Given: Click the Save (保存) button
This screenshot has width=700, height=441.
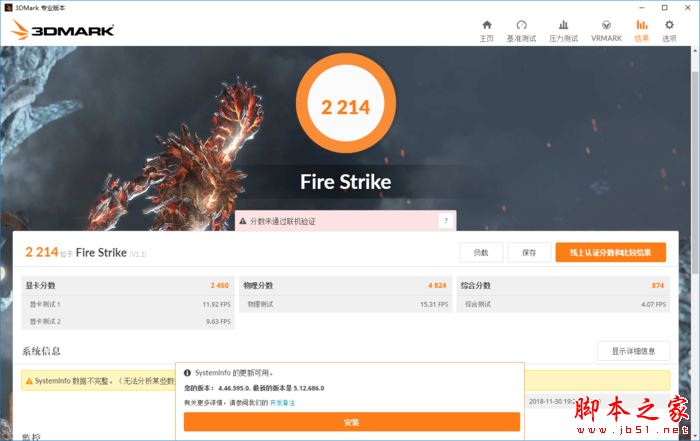Looking at the screenshot, I should (x=529, y=253).
